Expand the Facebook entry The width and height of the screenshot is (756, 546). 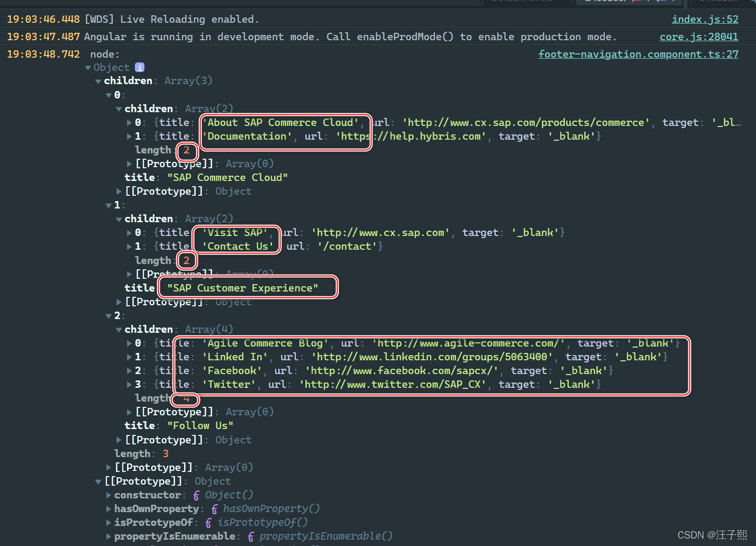coord(129,370)
